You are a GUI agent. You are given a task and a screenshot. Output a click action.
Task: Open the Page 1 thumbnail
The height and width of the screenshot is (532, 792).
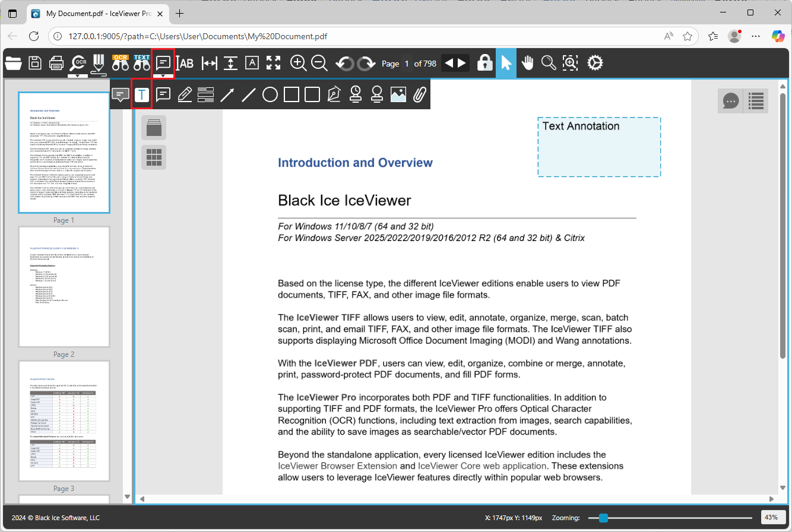[x=64, y=153]
